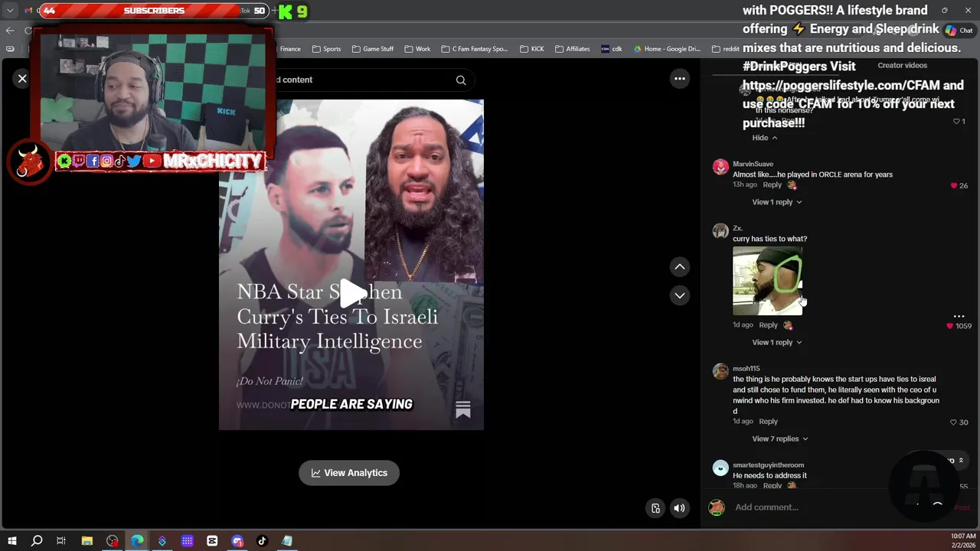This screenshot has width=980, height=551.
Task: Open the Sports bookmarks folder
Action: 325,49
